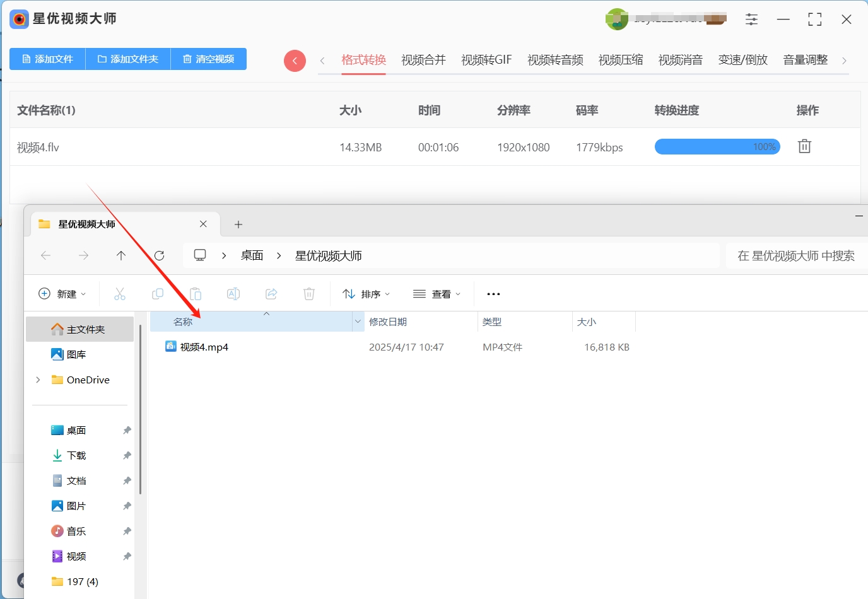Click the 添加文件夹 button
868x599 pixels.
[128, 59]
